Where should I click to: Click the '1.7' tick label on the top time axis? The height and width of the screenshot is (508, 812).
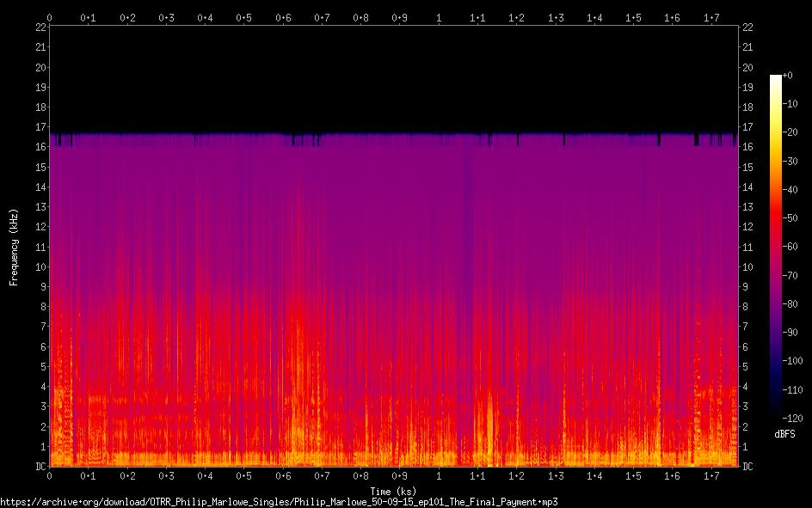click(711, 17)
